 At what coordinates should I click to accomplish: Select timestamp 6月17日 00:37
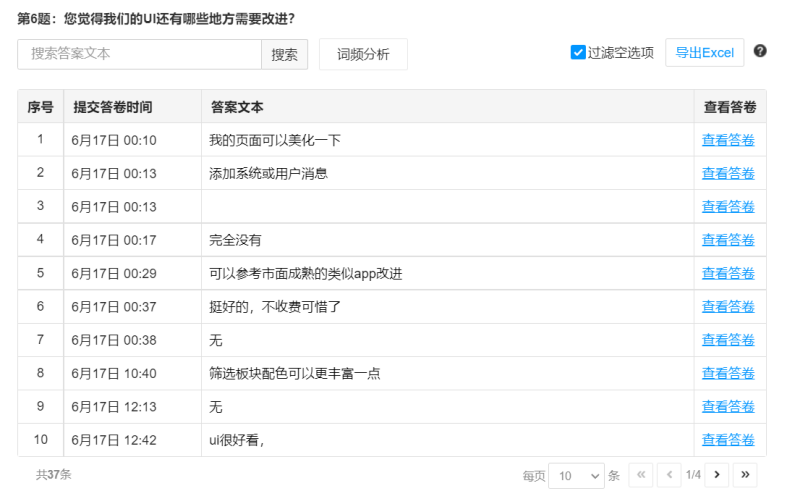[x=114, y=307]
